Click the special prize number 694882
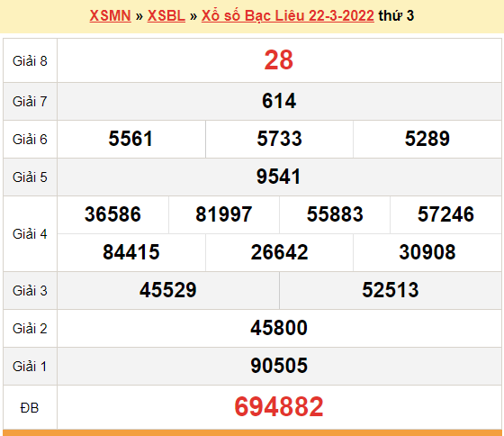Image resolution: width=504 pixels, height=436 pixels. pyautogui.click(x=279, y=407)
